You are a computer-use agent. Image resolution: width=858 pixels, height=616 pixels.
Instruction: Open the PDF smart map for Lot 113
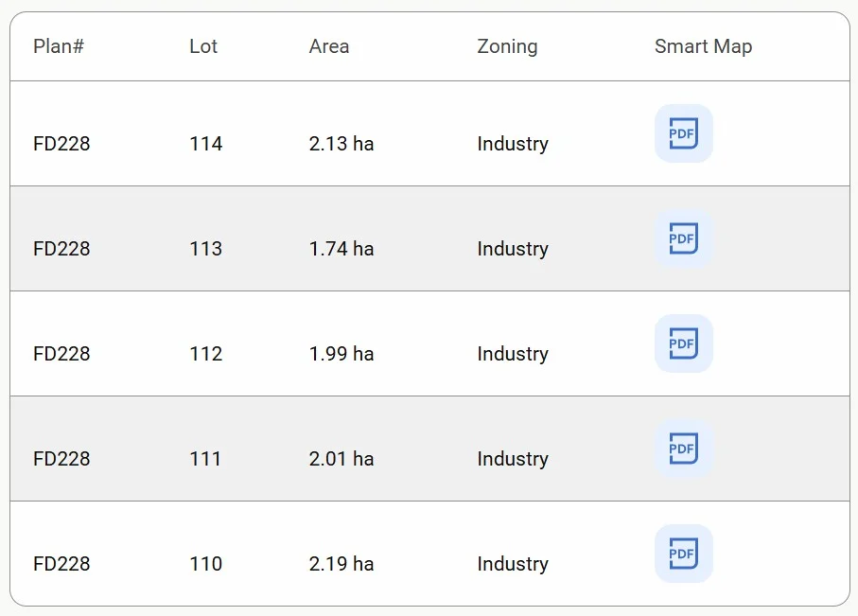click(x=683, y=238)
